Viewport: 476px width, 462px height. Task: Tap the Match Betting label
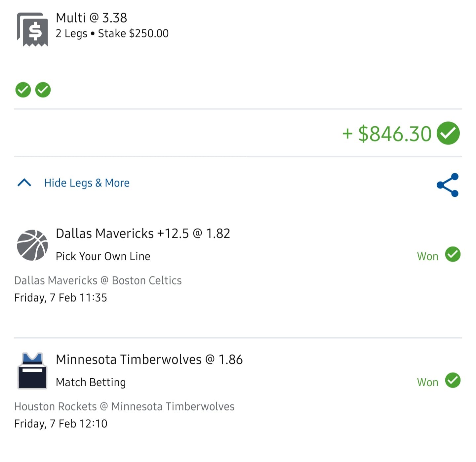91,382
